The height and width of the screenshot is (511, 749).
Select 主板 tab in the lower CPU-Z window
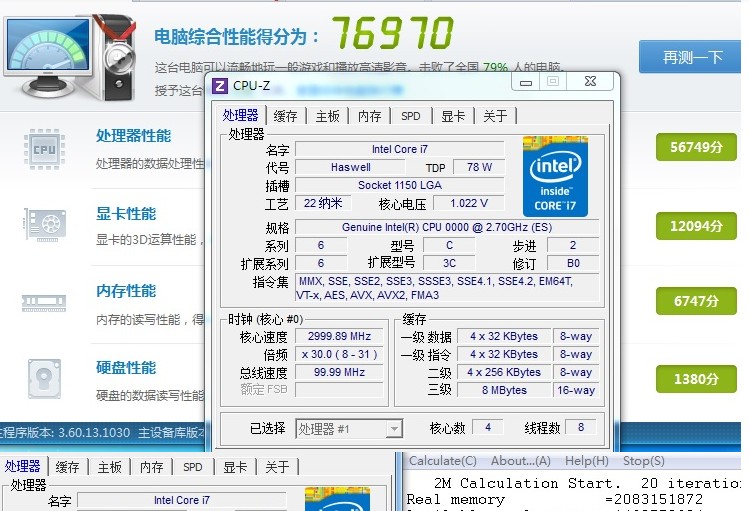click(109, 467)
